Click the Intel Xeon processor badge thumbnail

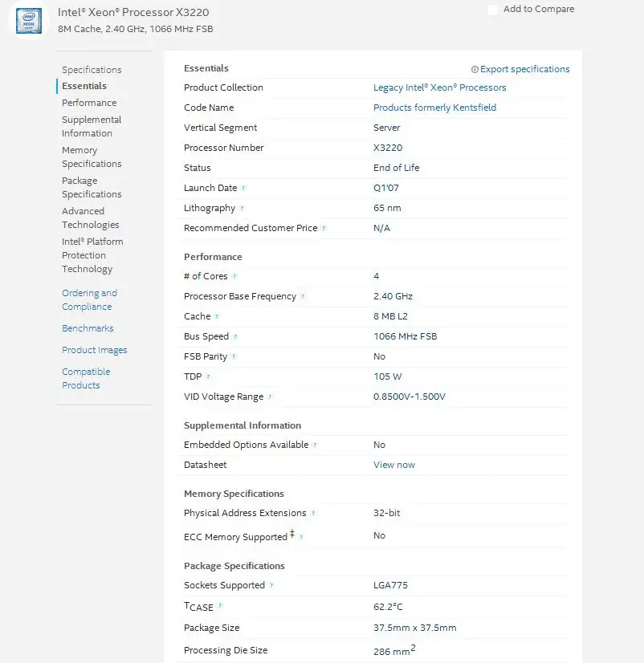pyautogui.click(x=29, y=19)
